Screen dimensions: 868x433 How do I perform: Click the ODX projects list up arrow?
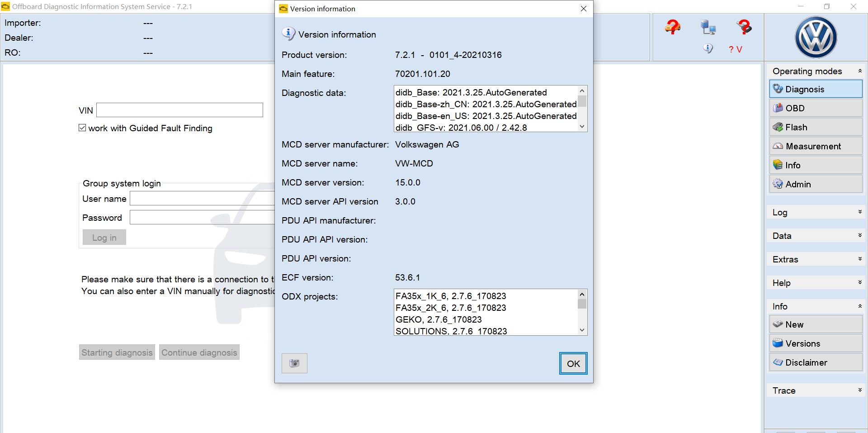point(582,294)
